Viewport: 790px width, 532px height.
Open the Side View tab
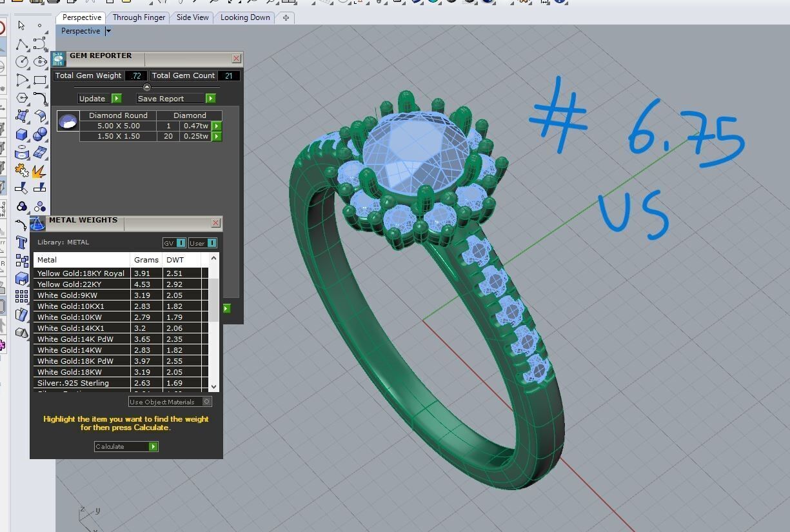coord(192,17)
